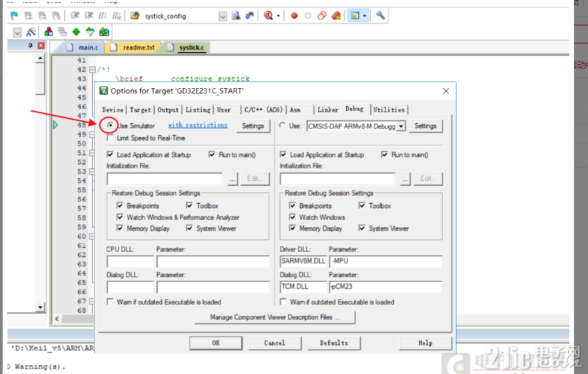
Task: Click Manage Component Viewer Description Files
Action: [x=275, y=317]
